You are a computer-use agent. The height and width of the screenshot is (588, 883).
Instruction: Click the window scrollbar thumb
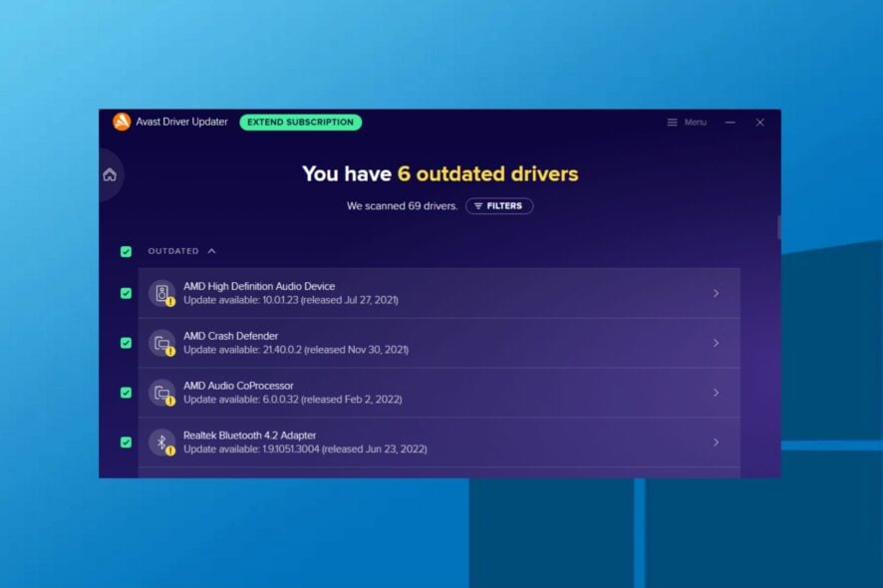click(x=779, y=227)
